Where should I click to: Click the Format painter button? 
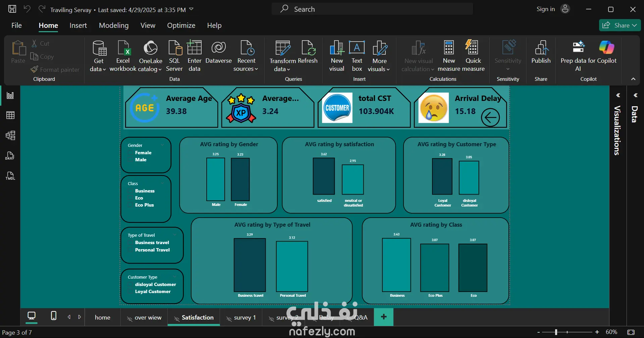tap(55, 69)
